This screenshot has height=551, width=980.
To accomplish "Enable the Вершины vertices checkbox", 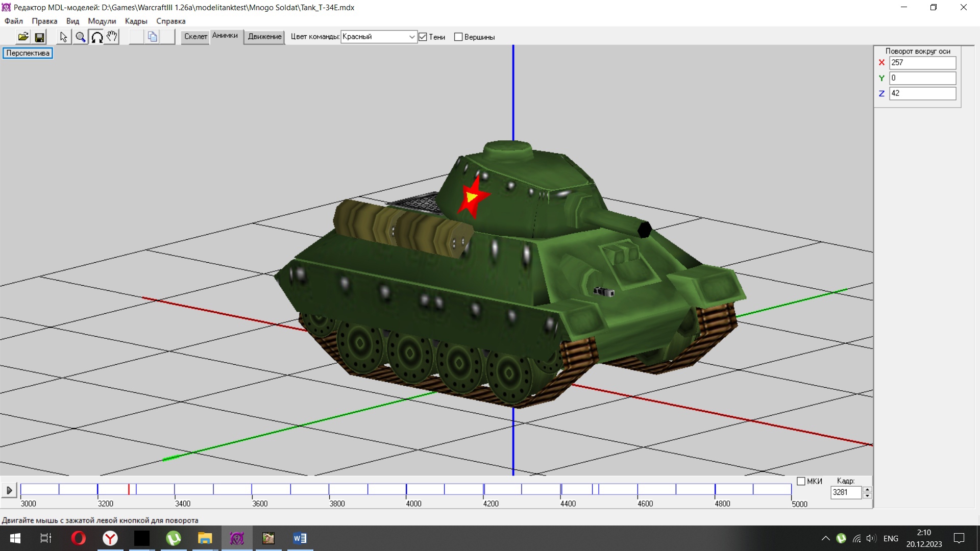I will click(x=458, y=37).
